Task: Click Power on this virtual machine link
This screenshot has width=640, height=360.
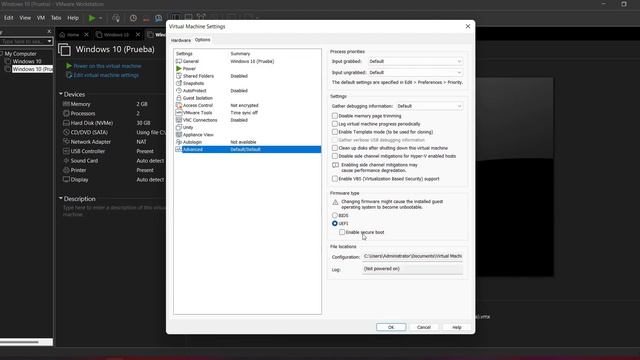Action: coord(107,66)
